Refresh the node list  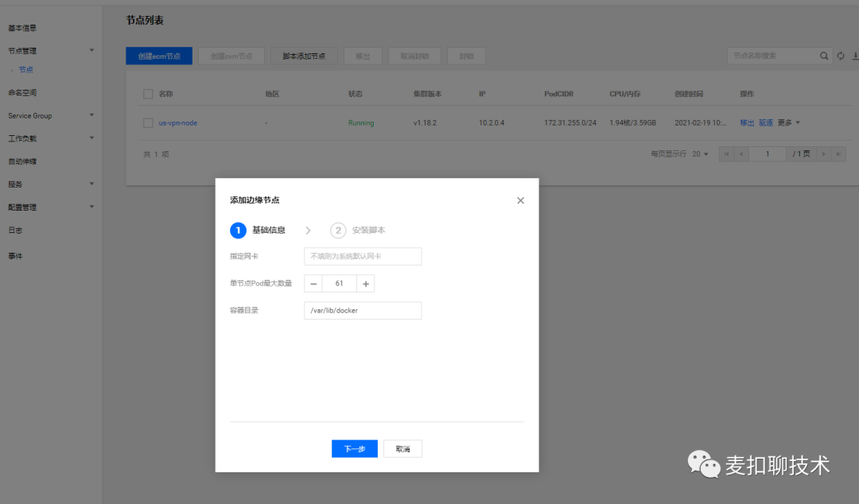tap(841, 56)
